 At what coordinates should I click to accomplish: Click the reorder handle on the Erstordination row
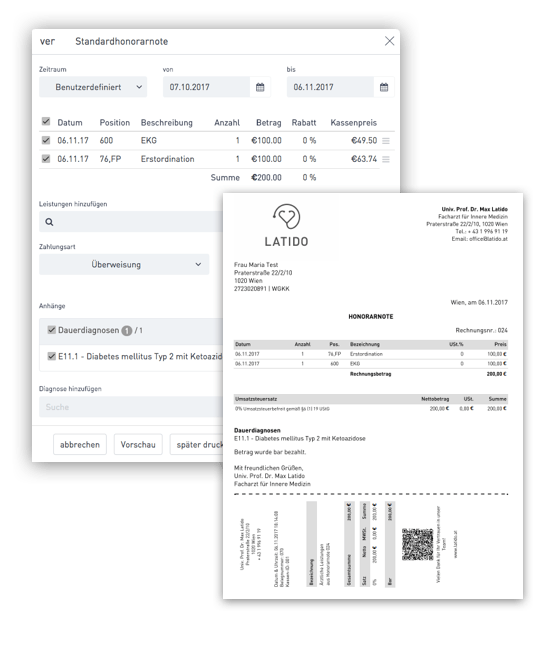[x=386, y=159]
